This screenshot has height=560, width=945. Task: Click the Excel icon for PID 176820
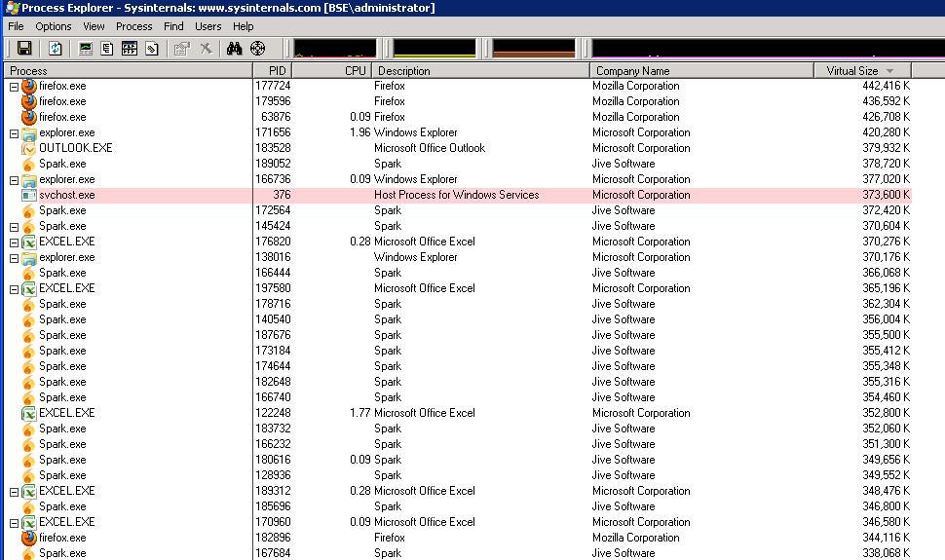point(29,242)
